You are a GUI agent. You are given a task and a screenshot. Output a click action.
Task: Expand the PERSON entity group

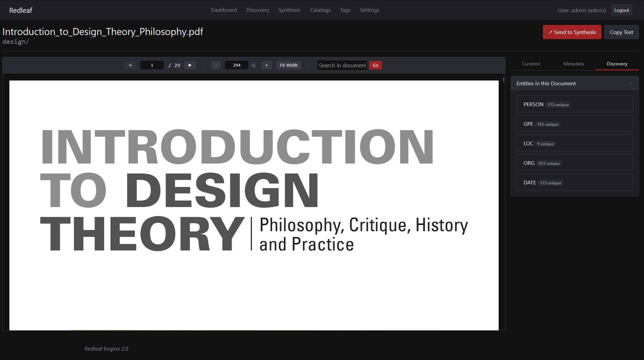click(x=574, y=104)
